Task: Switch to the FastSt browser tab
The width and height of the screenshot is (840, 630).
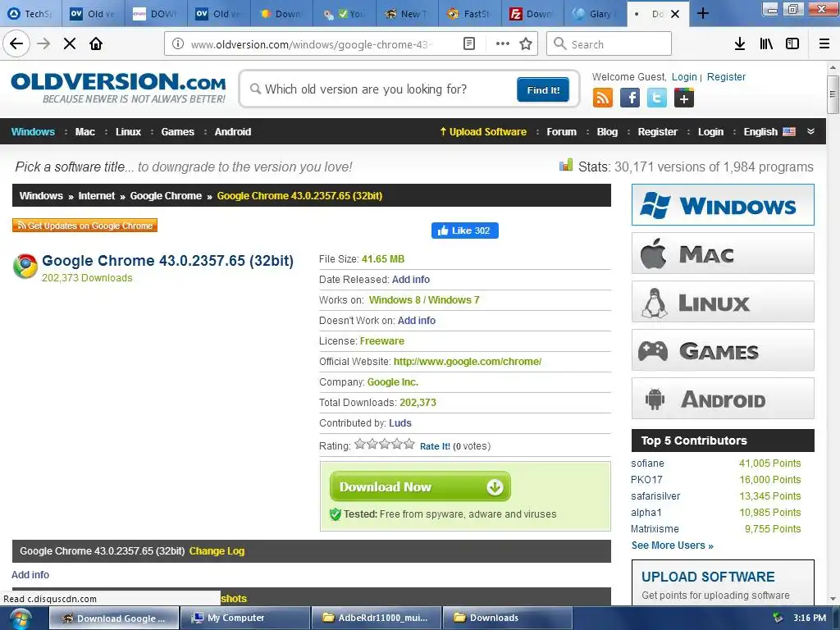Action: [x=468, y=14]
